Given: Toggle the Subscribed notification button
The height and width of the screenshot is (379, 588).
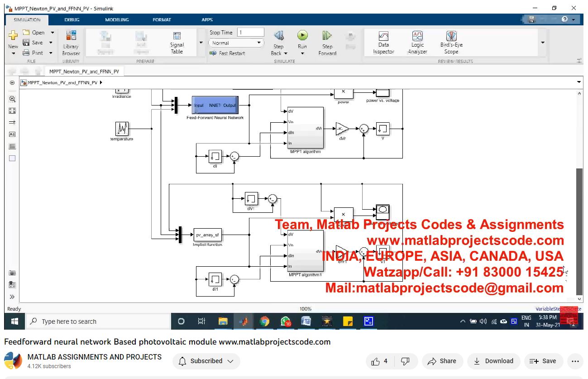Looking at the screenshot, I should 206,361.
